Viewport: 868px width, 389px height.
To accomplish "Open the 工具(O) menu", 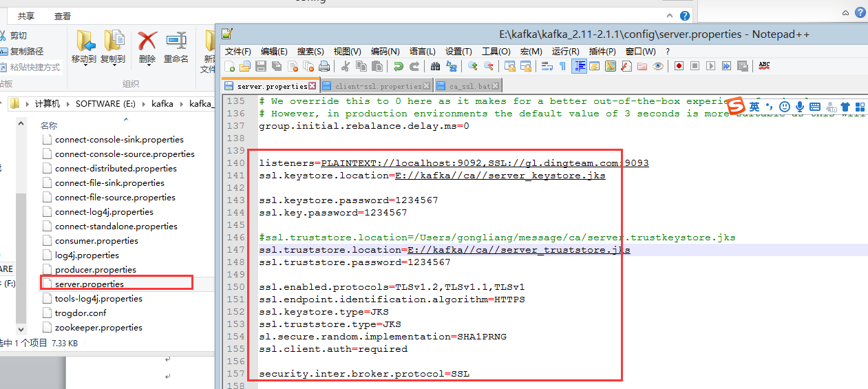I will click(496, 51).
